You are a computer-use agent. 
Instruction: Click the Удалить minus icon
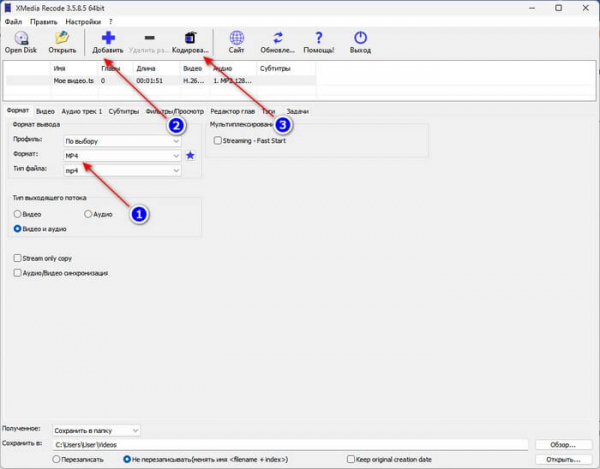tap(149, 38)
